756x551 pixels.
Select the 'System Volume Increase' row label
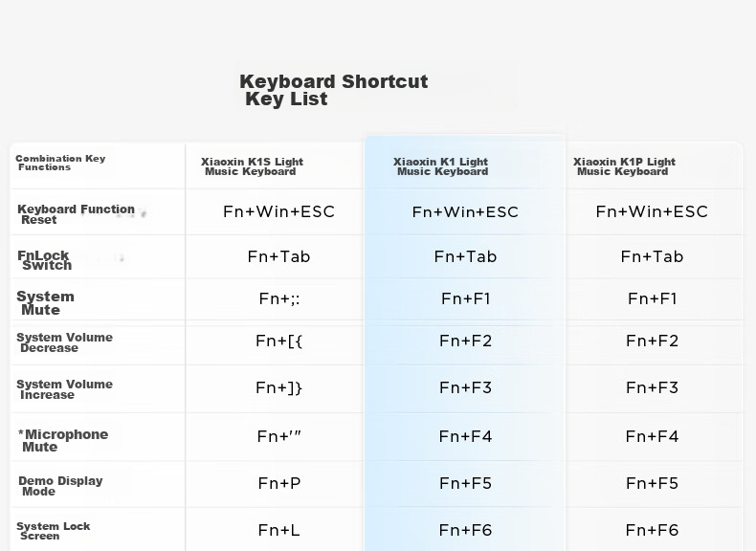point(65,389)
